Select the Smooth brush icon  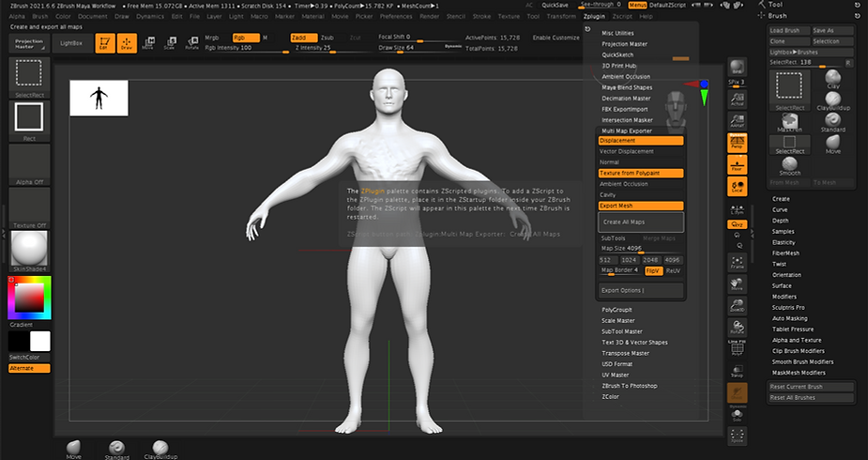[790, 166]
